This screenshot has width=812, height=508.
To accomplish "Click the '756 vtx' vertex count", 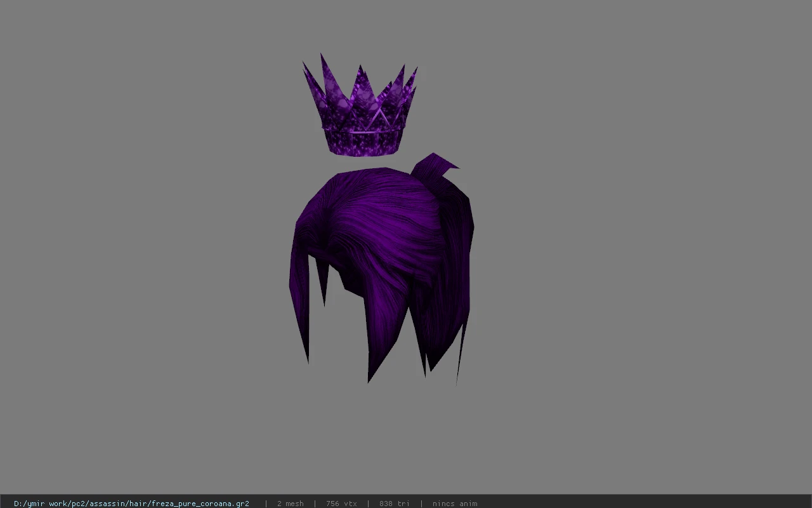I will pos(341,504).
